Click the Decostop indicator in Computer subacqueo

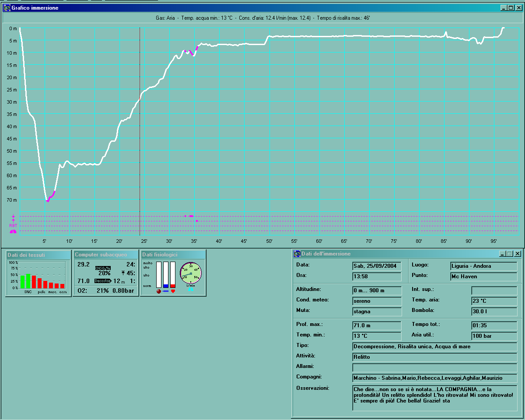(103, 281)
